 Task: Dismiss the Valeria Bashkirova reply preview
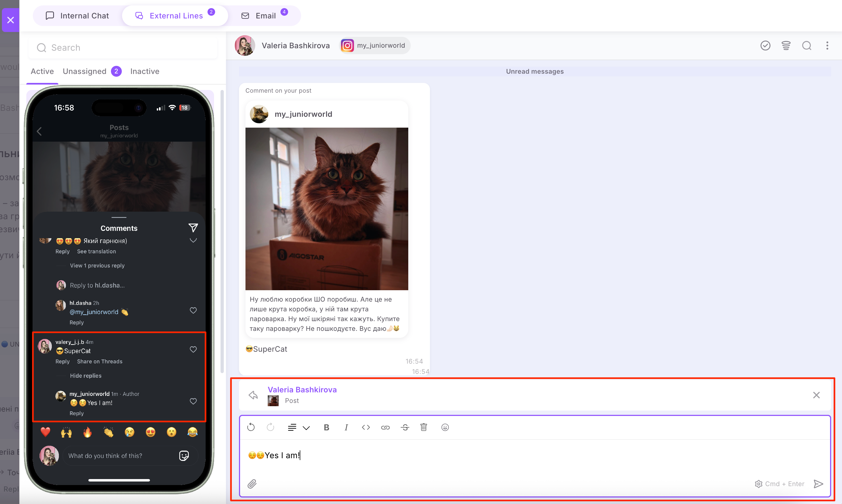click(816, 395)
